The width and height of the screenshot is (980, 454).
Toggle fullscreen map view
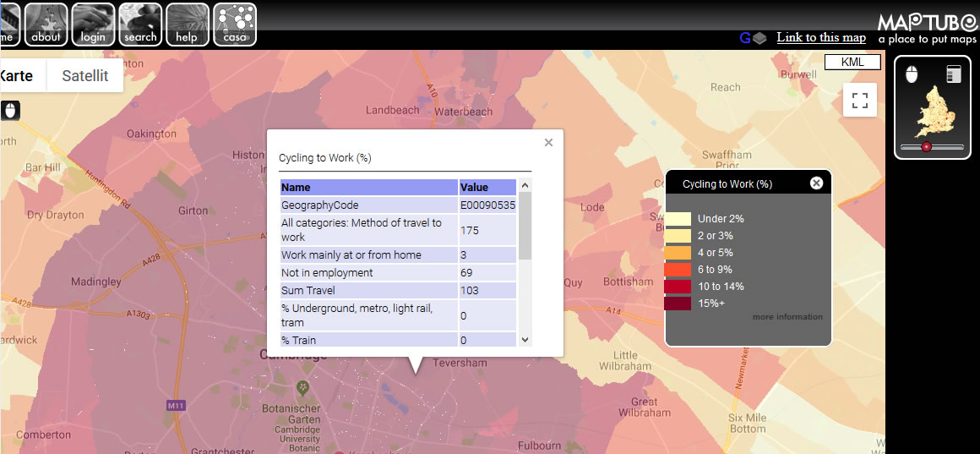coord(860,101)
